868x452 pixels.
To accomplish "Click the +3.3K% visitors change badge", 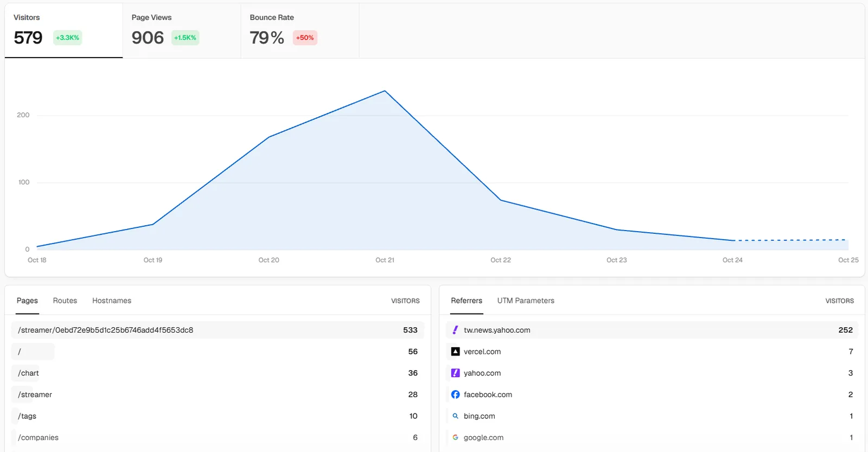I will click(67, 37).
